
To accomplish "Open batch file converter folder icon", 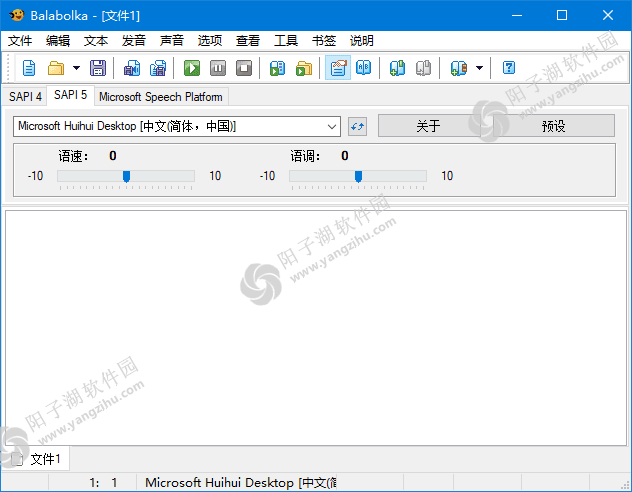I will (304, 68).
